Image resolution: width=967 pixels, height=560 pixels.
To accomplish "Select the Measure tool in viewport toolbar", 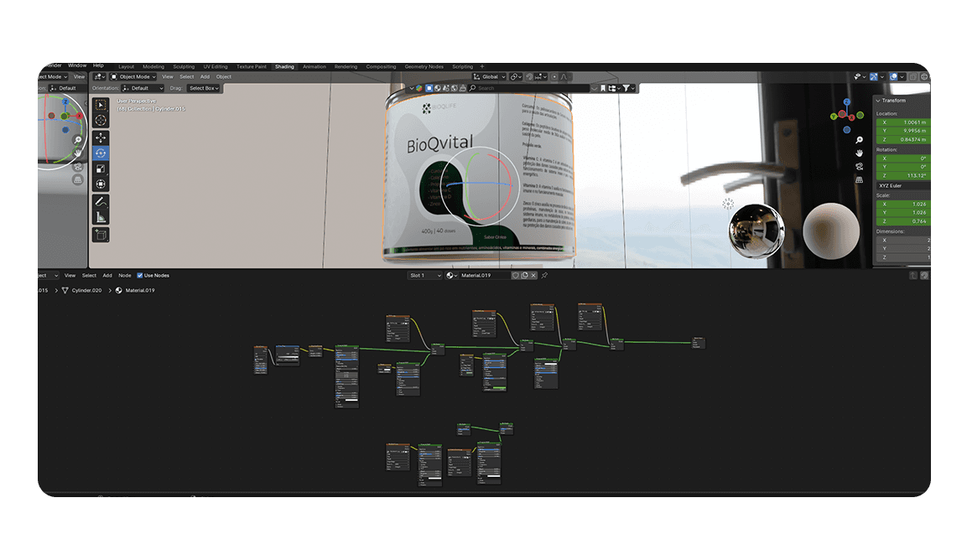I will [101, 217].
